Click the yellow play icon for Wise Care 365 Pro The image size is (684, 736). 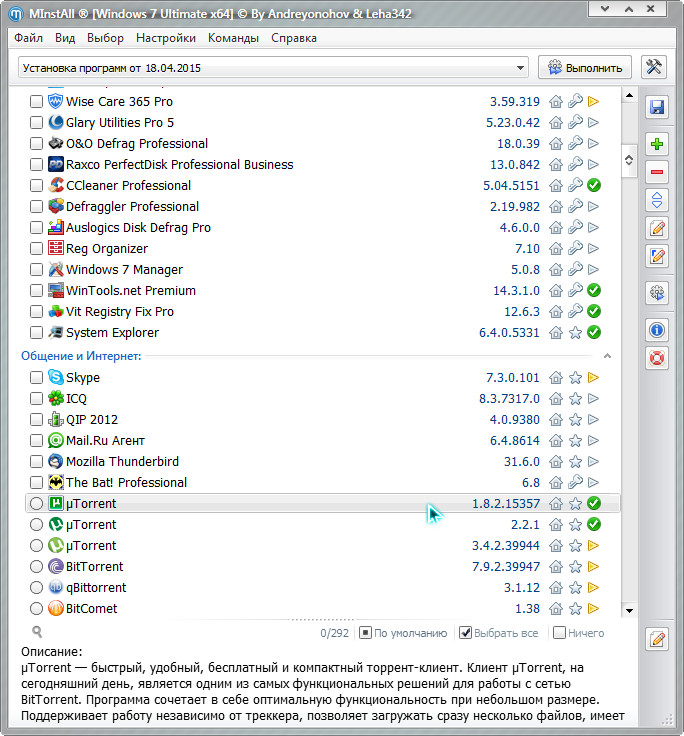[x=593, y=101]
